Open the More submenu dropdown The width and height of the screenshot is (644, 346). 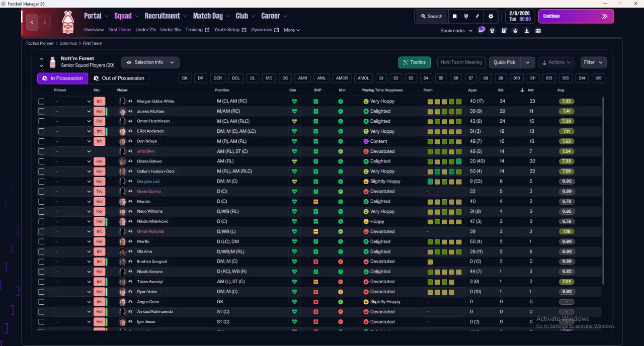[x=291, y=30]
